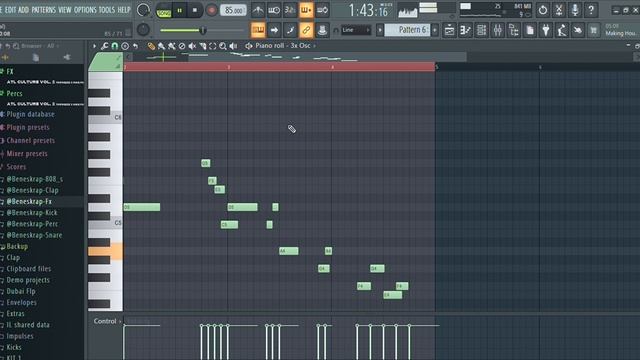Image resolution: width=640 pixels, height=360 pixels.
Task: Open the arrow menu left of Pattern 6
Action: [x=380, y=30]
